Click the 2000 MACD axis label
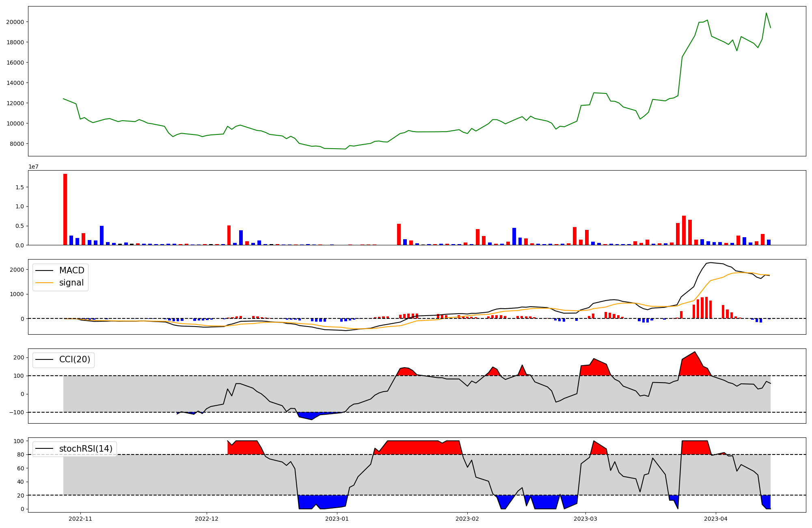The height and width of the screenshot is (528, 812). [x=16, y=270]
